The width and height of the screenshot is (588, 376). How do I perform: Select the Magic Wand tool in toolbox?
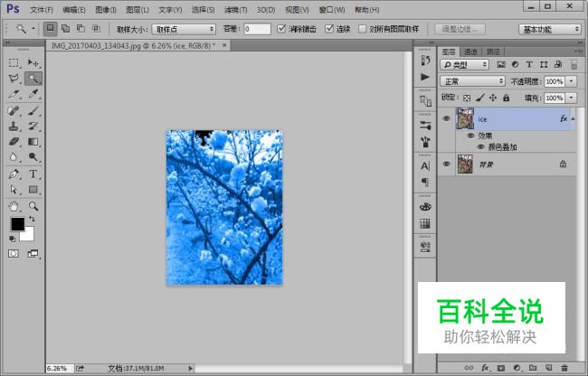click(x=33, y=79)
